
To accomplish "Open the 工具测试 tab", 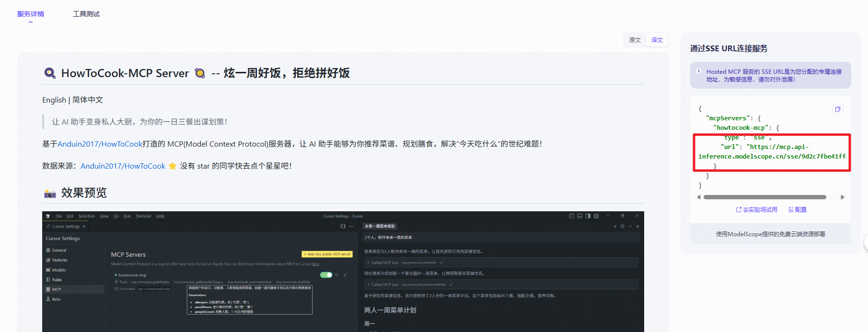I will coord(86,14).
